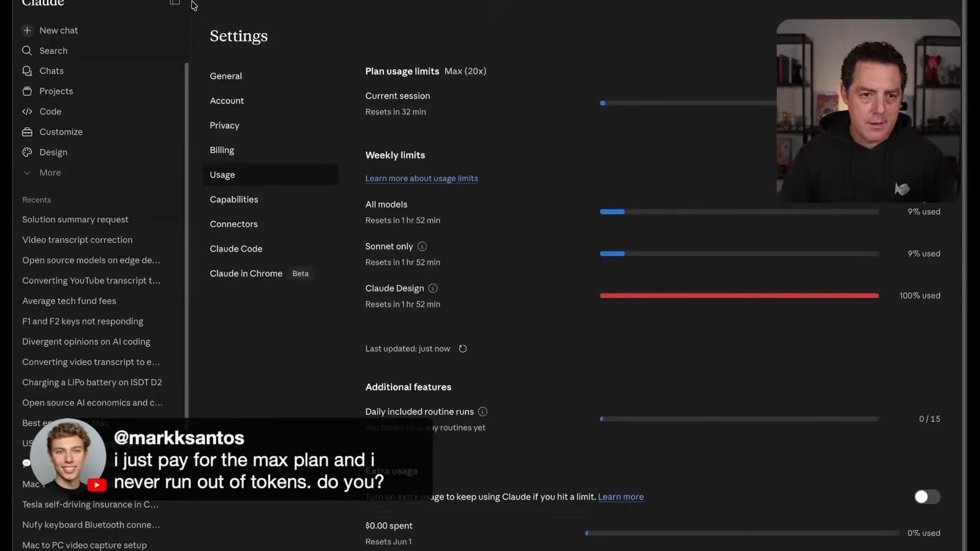
Task: Open Search via the magnifier icon
Action: (27, 51)
